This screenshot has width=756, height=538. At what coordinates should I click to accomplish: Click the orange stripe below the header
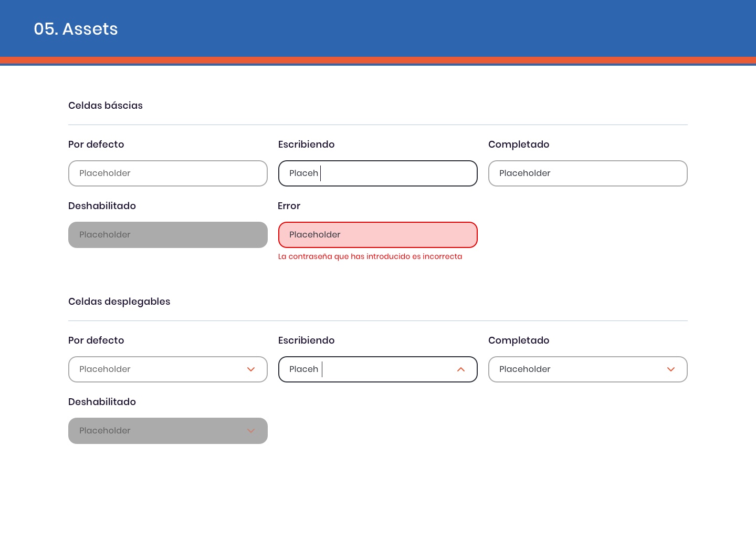coord(378,60)
